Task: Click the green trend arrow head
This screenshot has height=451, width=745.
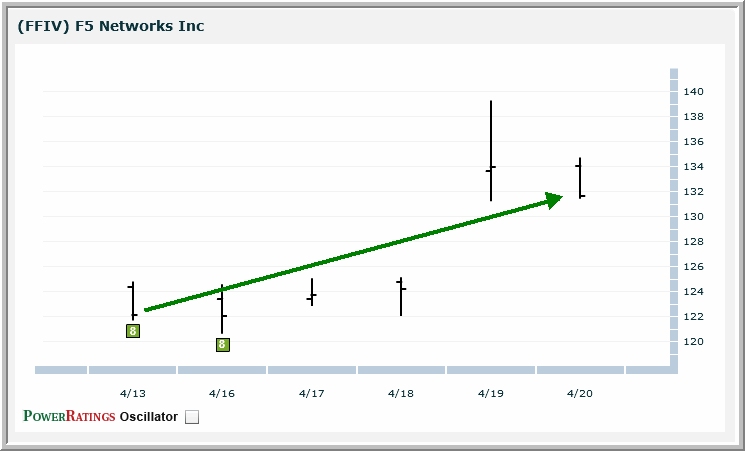Action: 552,200
